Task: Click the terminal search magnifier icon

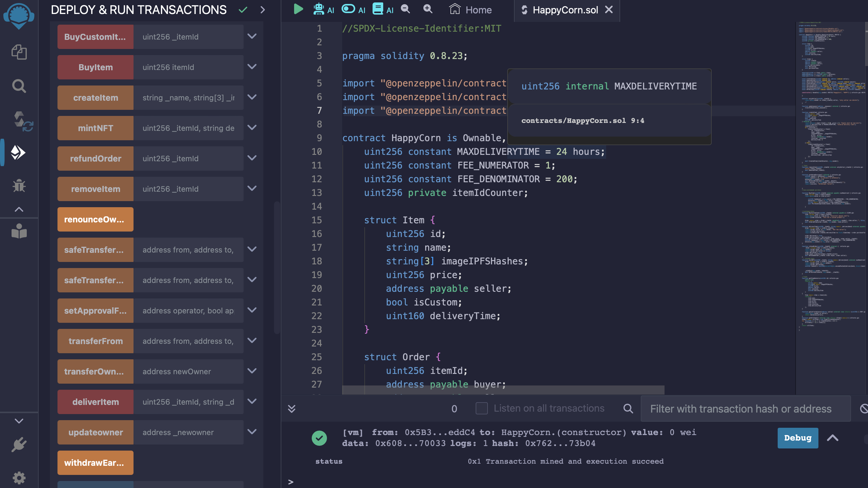Action: (628, 409)
